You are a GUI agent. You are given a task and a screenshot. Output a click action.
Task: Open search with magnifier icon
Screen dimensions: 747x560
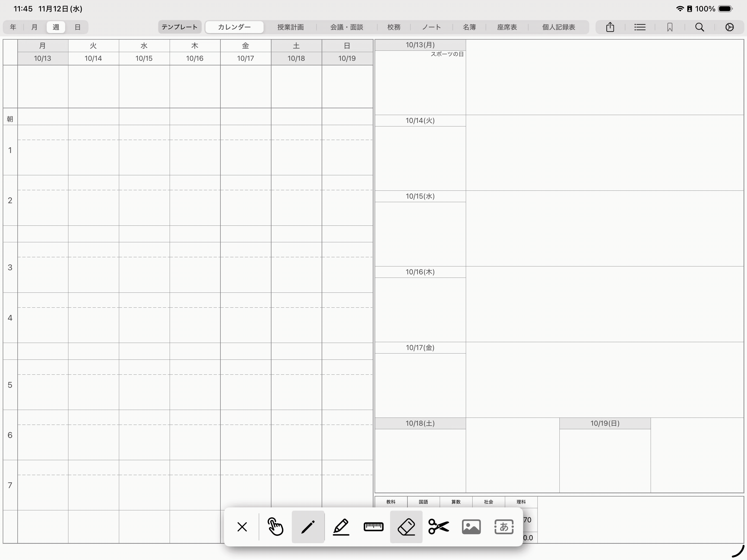[x=699, y=27]
